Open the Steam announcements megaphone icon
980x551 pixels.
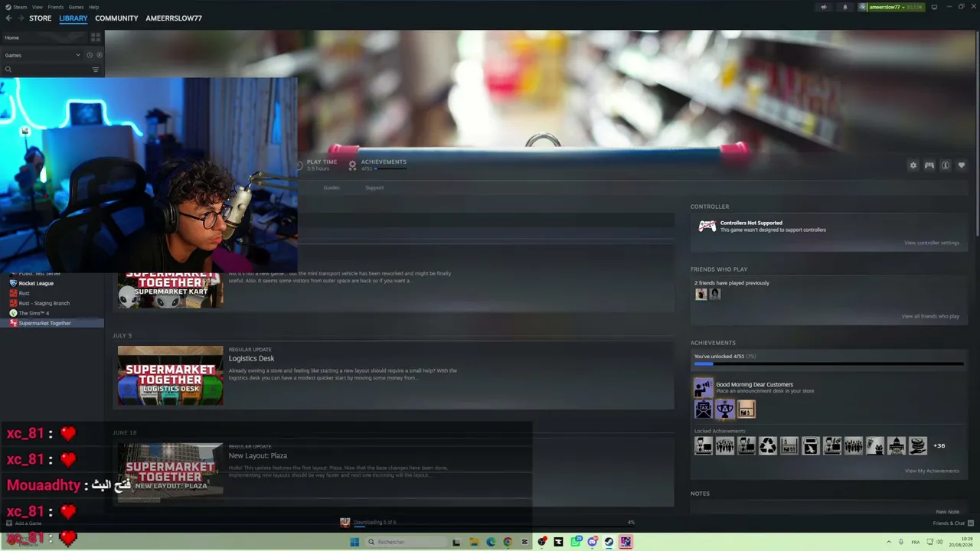(x=824, y=7)
